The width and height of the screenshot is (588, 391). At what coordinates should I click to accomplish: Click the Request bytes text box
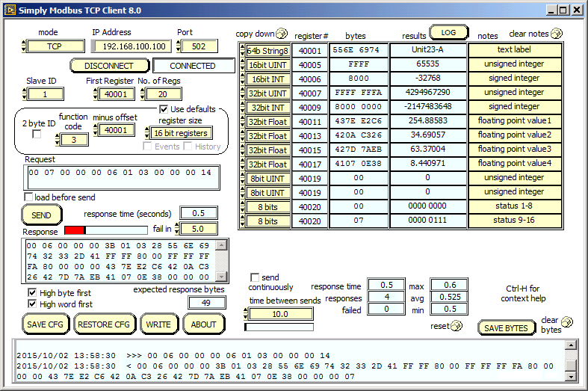122,177
